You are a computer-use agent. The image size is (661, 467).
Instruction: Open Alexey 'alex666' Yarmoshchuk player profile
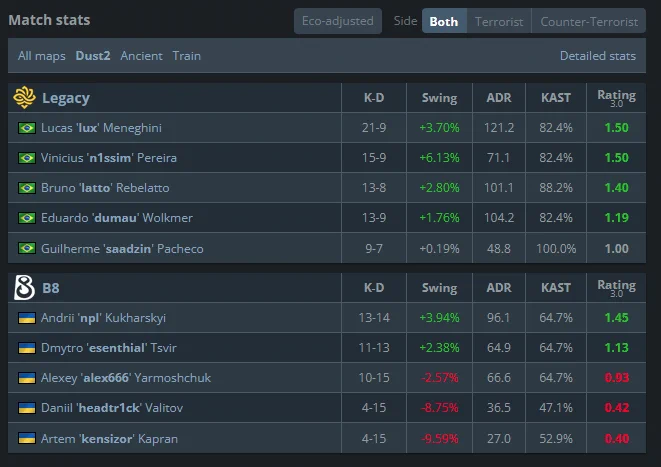coord(126,378)
